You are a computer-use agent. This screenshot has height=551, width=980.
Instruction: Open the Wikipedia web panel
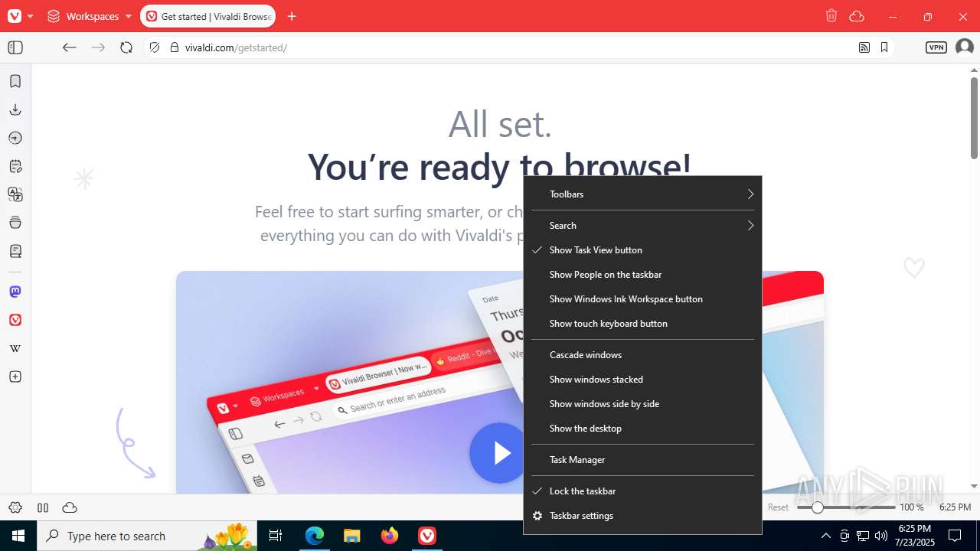(x=15, y=348)
